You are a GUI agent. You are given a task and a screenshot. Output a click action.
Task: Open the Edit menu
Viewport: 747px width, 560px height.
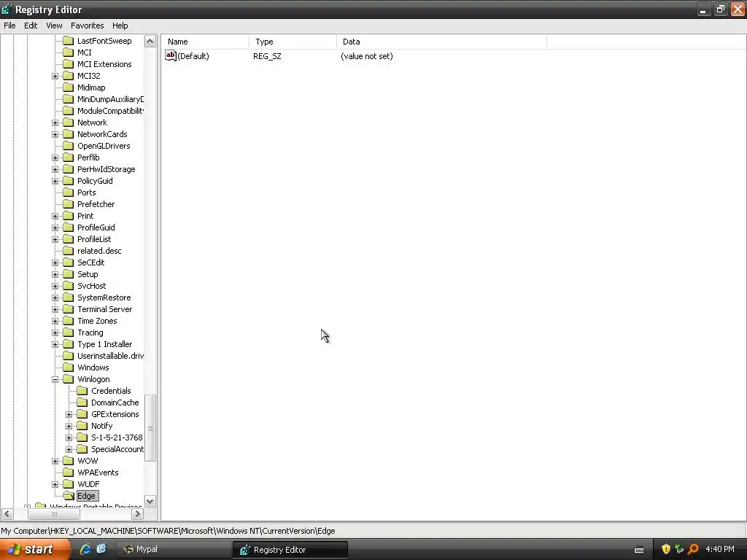(x=31, y=26)
